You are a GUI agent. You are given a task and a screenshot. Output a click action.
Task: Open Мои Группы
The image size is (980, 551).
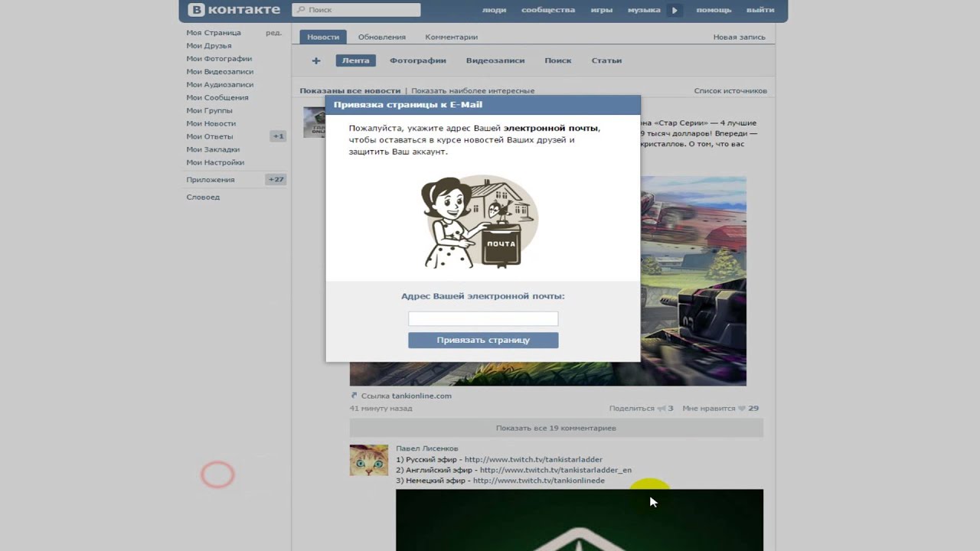point(209,111)
